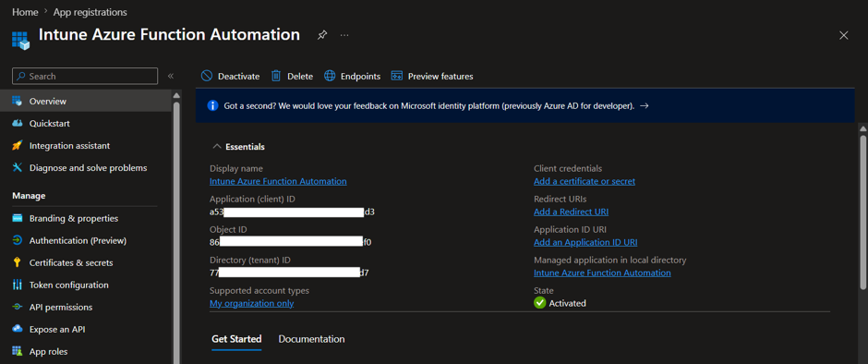Click the Overview sidebar icon
868x364 pixels.
coord(18,102)
